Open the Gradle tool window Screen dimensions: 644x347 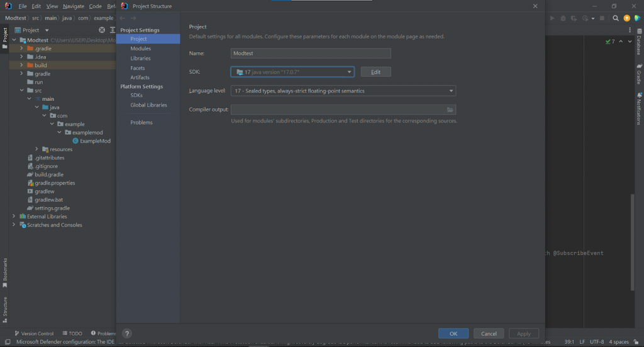coord(639,74)
